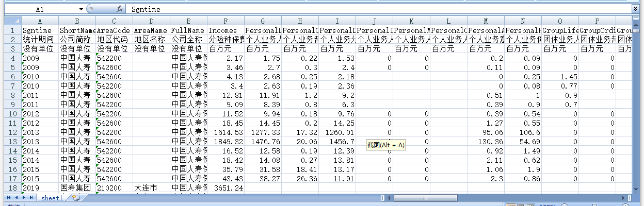Click cell E1 FullName
The width and height of the screenshot is (644, 206).
[x=189, y=30]
